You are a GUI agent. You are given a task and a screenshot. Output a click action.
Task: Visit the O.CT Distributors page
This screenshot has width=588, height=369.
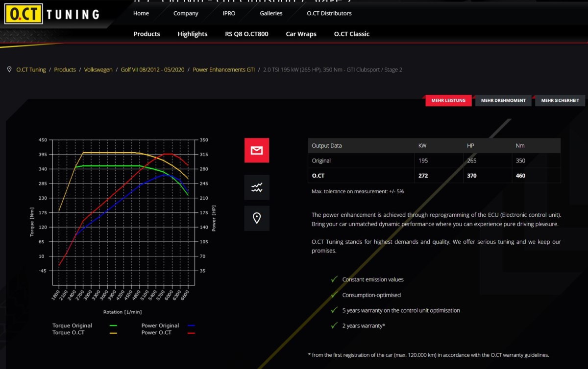pyautogui.click(x=329, y=13)
